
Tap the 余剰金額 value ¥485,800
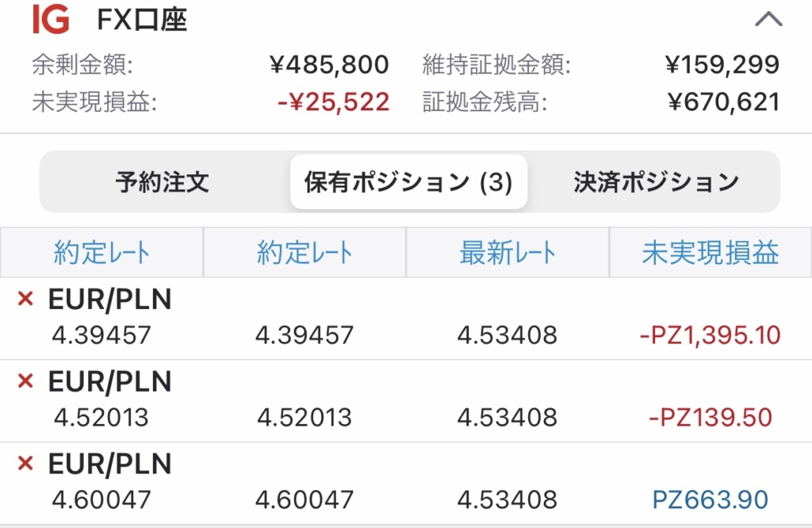[x=329, y=65]
